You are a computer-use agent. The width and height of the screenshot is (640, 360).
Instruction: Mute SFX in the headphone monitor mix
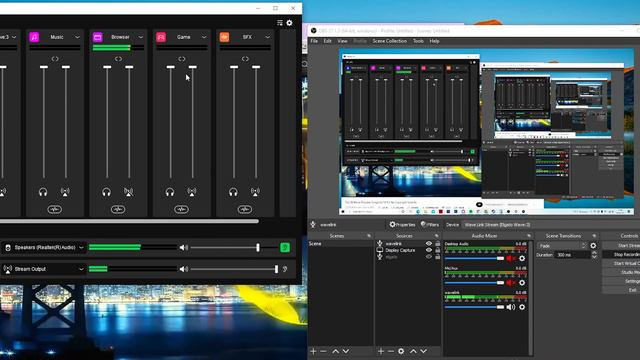(233, 192)
